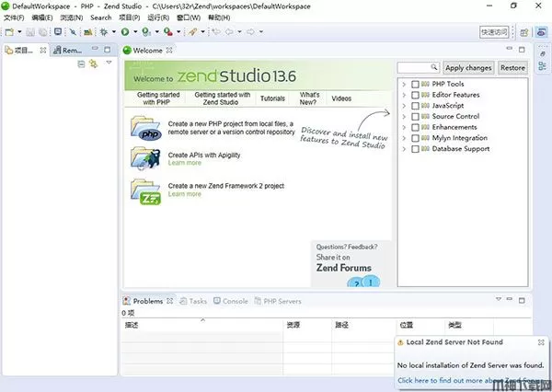Click the Zend Framework 2 project icon
This screenshot has width=552, height=392.
pos(145,190)
